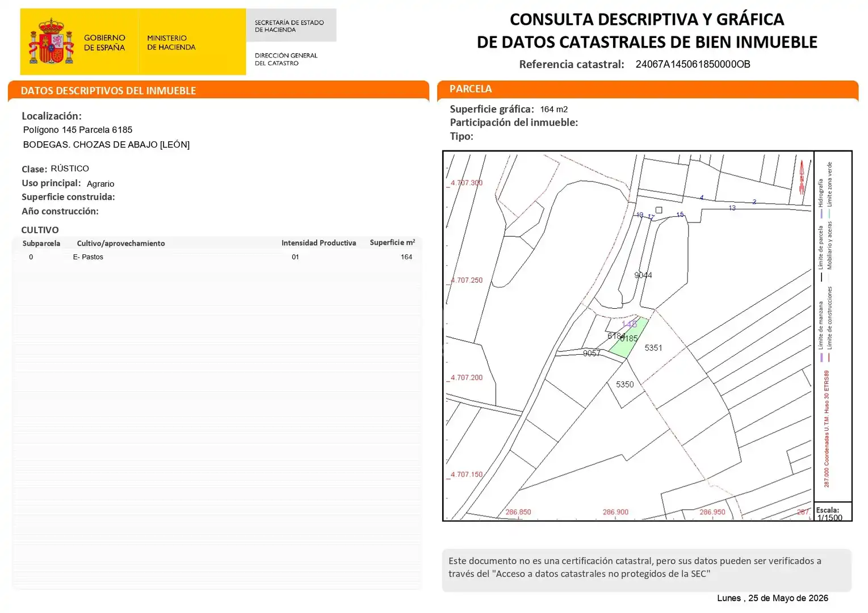Click the 'Tipo:' label
The height and width of the screenshot is (613, 868).
[462, 136]
